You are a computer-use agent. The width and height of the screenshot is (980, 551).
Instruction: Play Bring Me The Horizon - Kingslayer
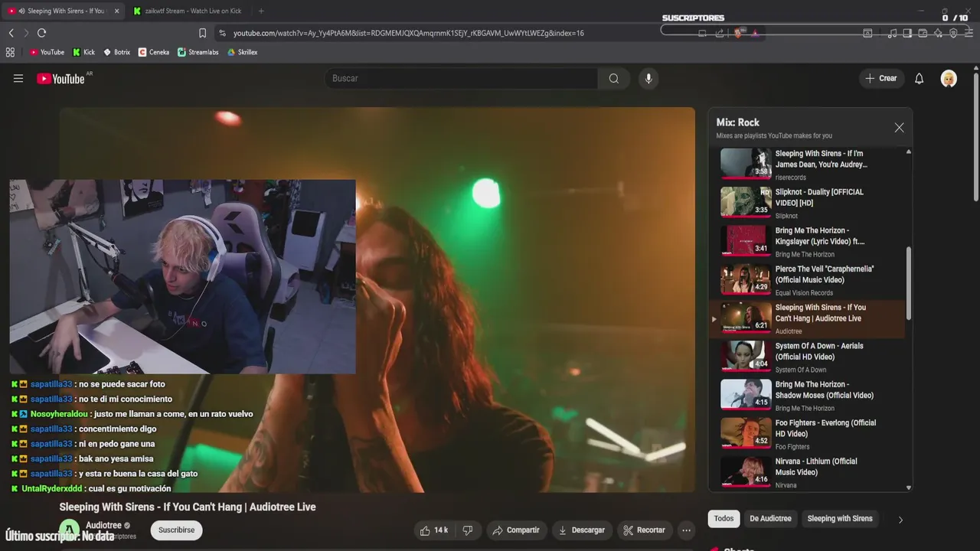click(x=808, y=241)
